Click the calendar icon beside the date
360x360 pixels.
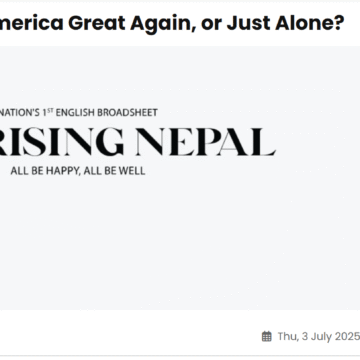(x=266, y=336)
